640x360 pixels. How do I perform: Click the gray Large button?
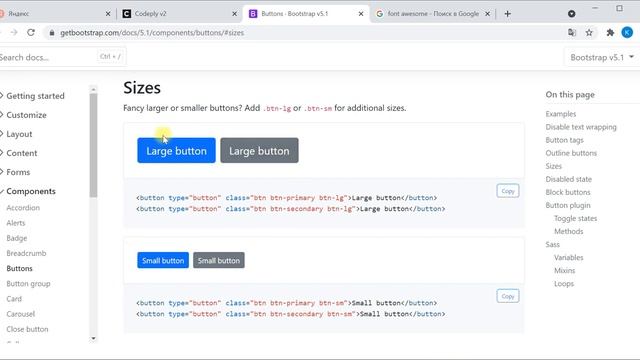point(259,151)
